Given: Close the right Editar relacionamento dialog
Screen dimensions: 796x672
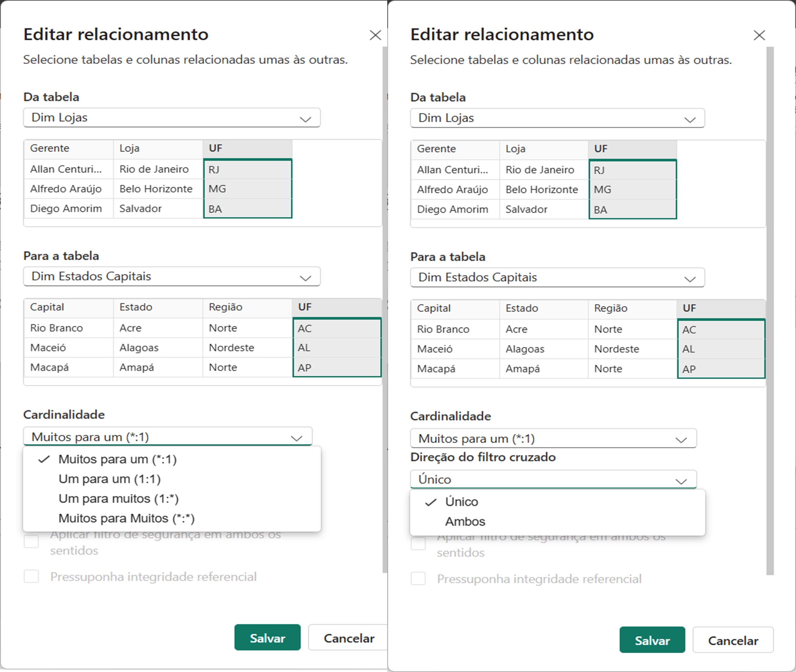Looking at the screenshot, I should coord(759,35).
